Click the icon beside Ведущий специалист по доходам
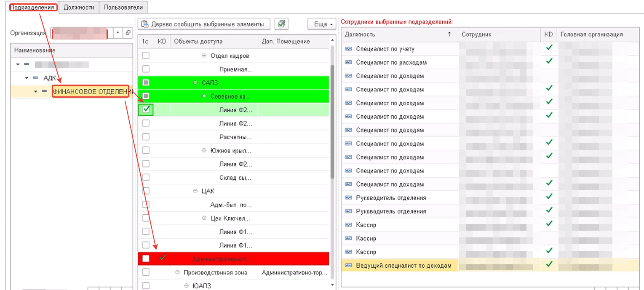 click(x=348, y=265)
